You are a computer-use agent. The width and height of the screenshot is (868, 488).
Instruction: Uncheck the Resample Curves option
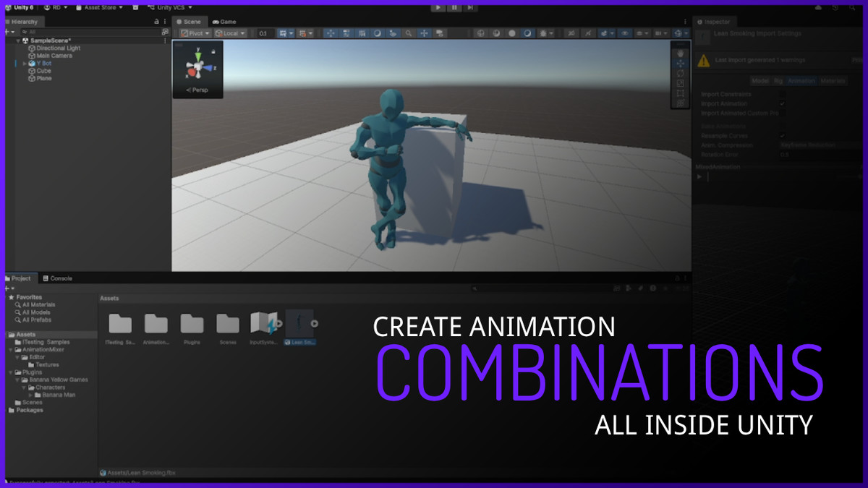pos(782,136)
